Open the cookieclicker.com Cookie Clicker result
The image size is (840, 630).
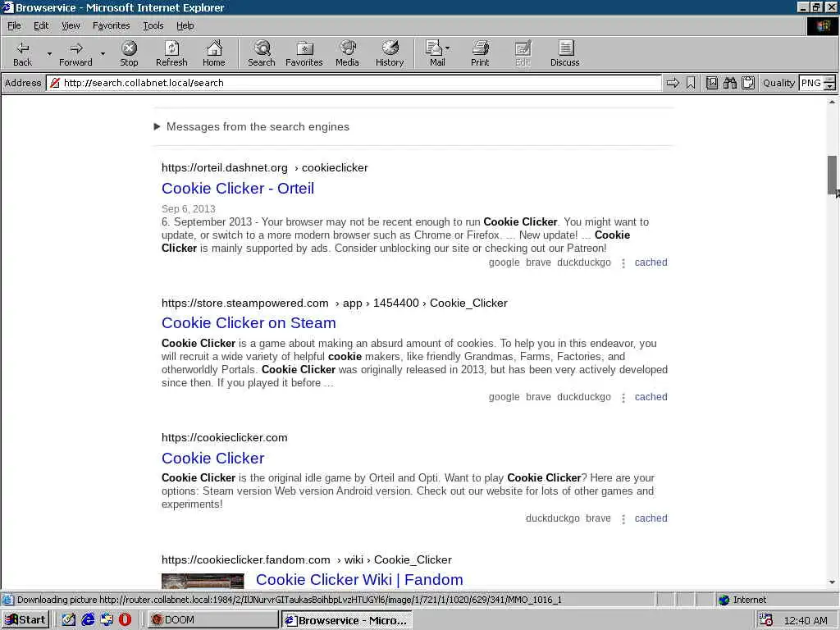pos(212,458)
